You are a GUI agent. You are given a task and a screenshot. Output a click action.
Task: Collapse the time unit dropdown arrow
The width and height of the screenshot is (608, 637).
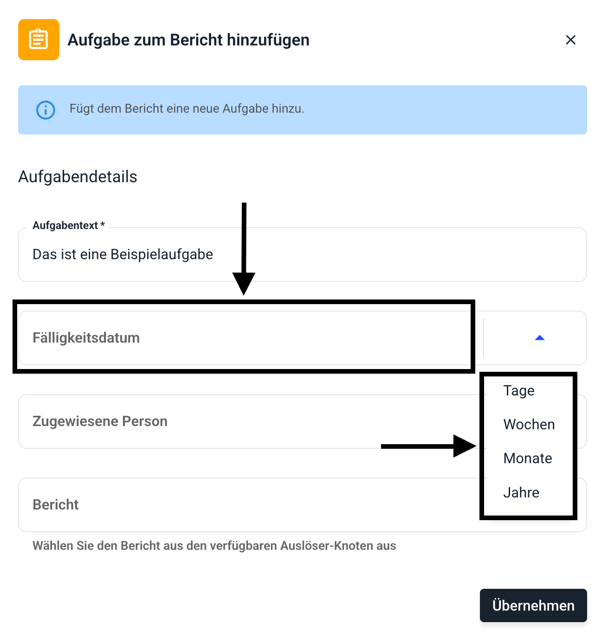539,338
